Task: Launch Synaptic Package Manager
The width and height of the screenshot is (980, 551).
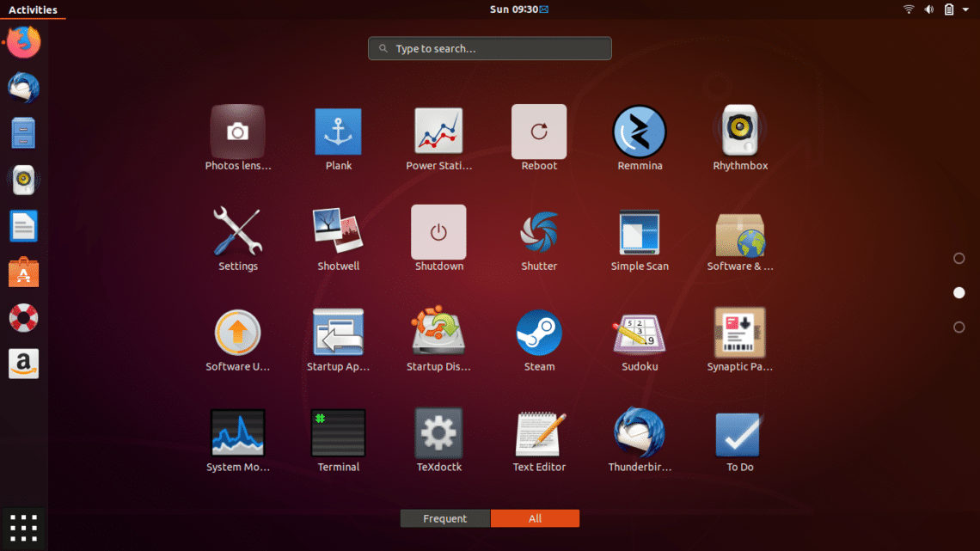Action: [739, 333]
